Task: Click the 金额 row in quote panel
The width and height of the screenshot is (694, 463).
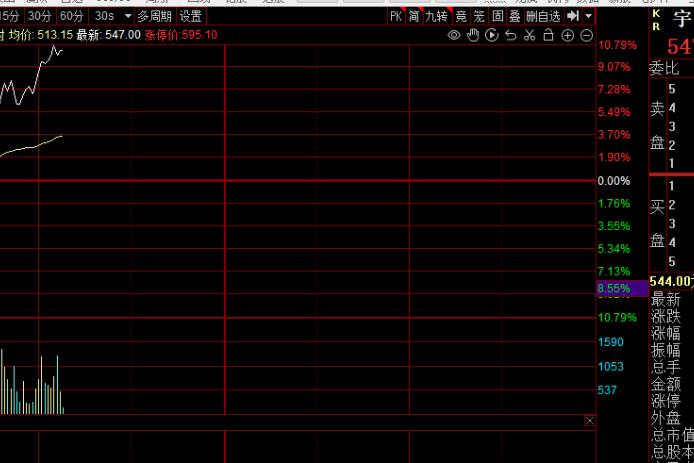Action: (x=666, y=384)
